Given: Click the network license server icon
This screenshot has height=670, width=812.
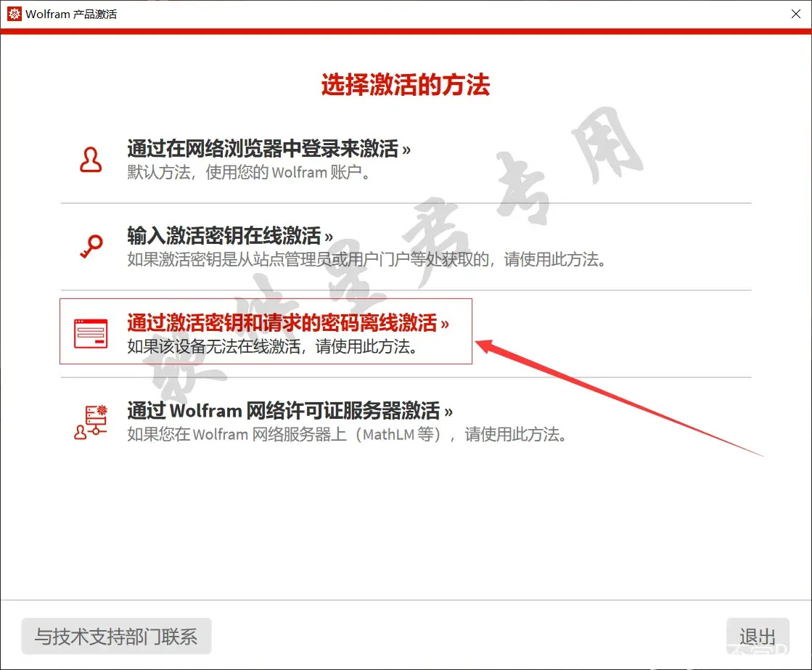Looking at the screenshot, I should pyautogui.click(x=91, y=422).
